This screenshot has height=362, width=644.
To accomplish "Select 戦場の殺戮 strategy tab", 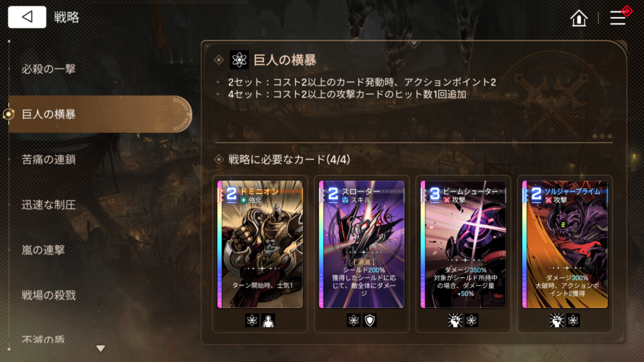I will (48, 295).
